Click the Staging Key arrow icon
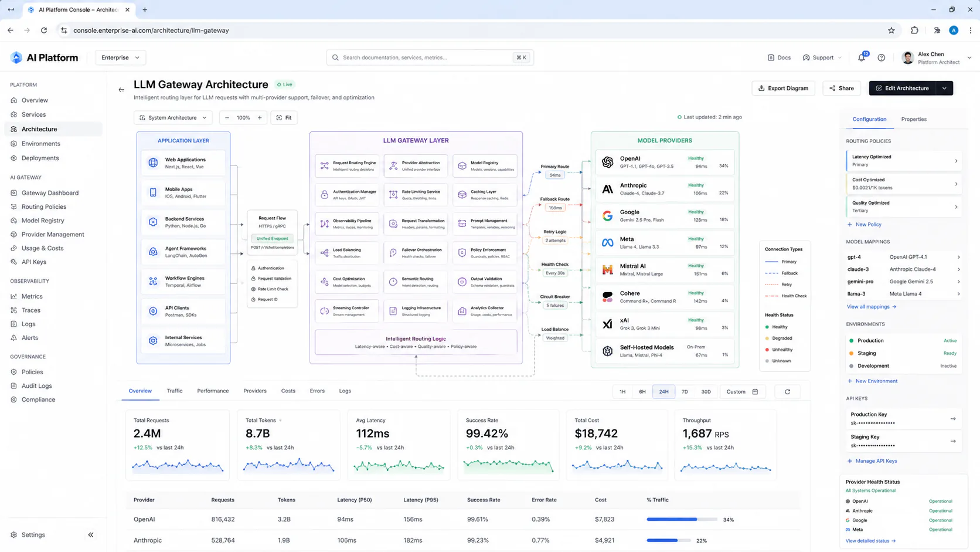 [953, 441]
